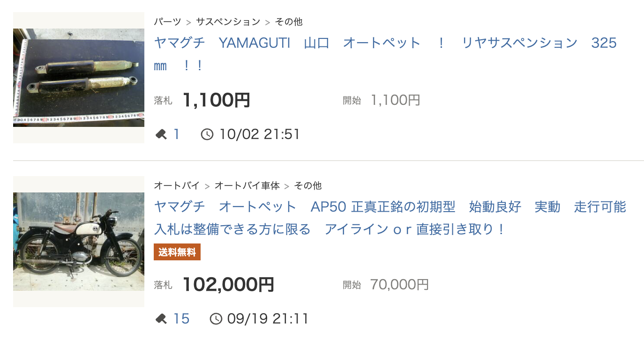Screen dimensions: 644x339
Task: Click the clock icon beside 10/02 21:51
Action: (x=207, y=135)
